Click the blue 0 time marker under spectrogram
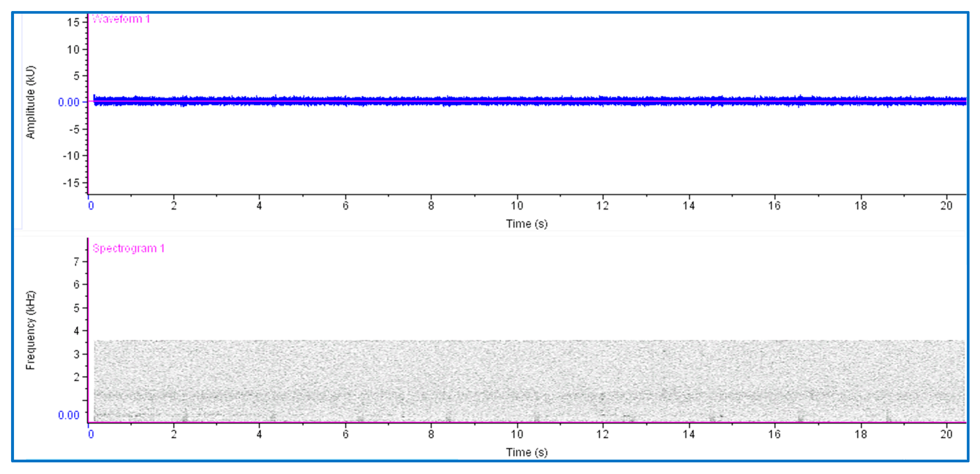980x474 pixels. click(x=91, y=434)
